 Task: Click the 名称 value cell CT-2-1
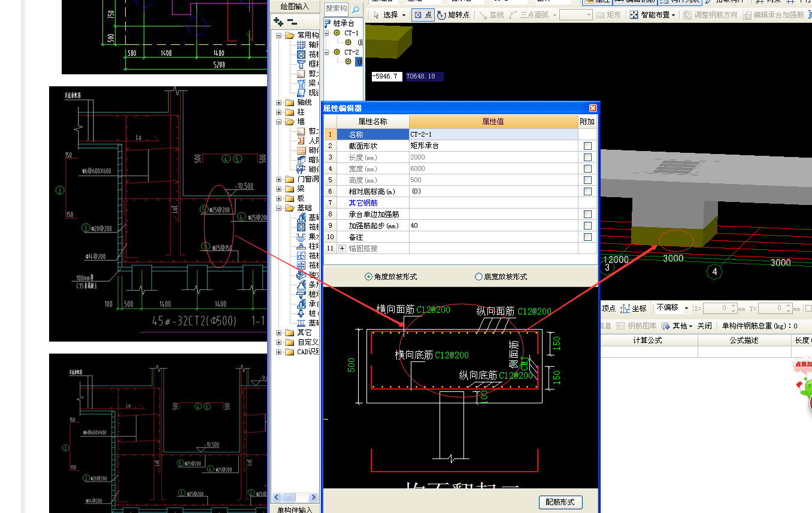[x=493, y=134]
